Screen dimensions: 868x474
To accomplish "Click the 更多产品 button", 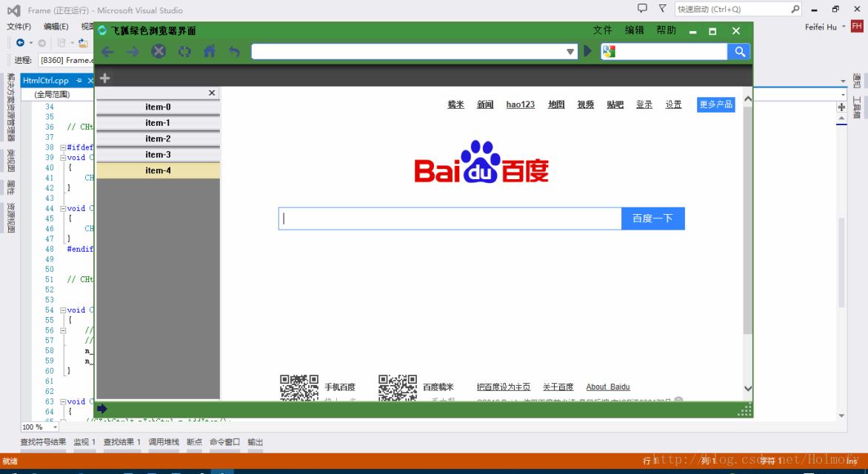I will [x=715, y=104].
